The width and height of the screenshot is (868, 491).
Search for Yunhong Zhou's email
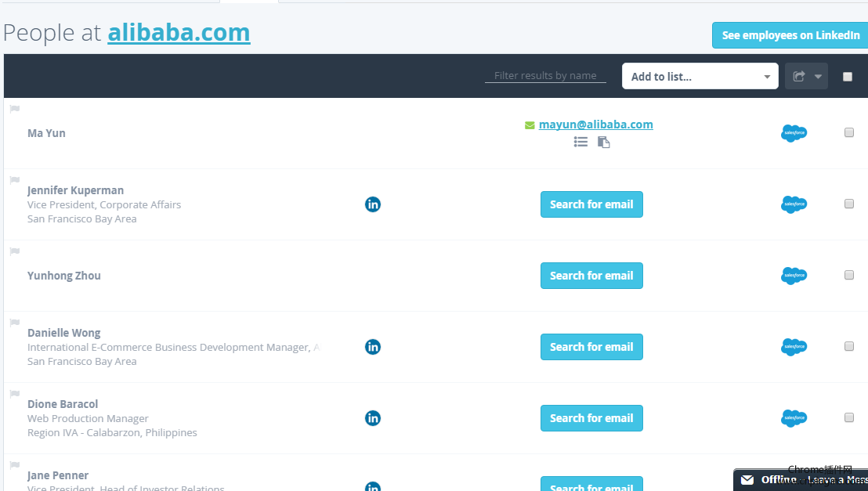click(591, 276)
